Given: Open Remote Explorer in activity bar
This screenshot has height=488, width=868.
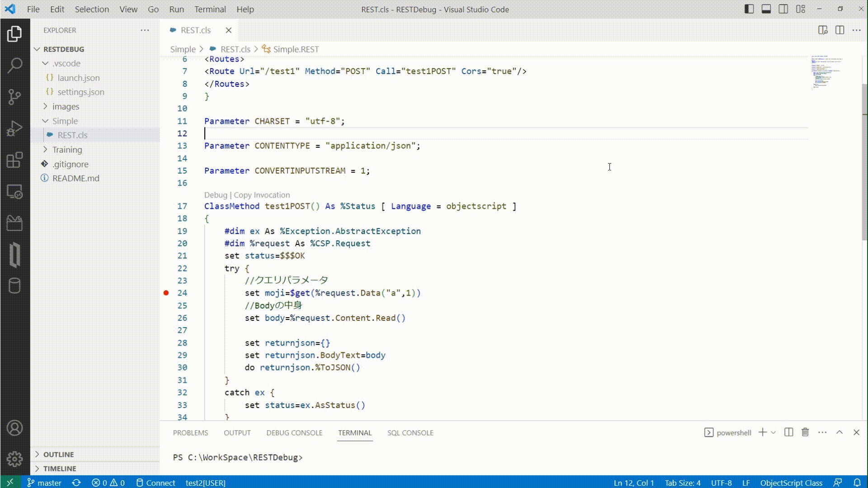Looking at the screenshot, I should 14,192.
